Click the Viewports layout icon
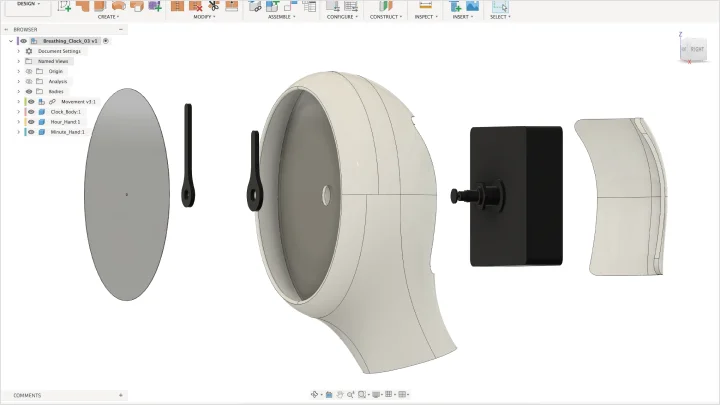Screen dimensions: 720x405 click(x=402, y=394)
